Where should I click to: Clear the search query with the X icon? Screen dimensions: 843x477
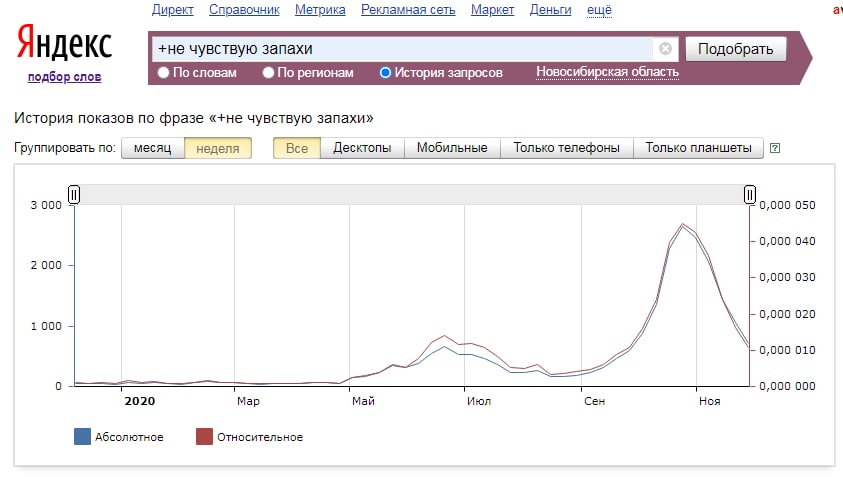665,49
